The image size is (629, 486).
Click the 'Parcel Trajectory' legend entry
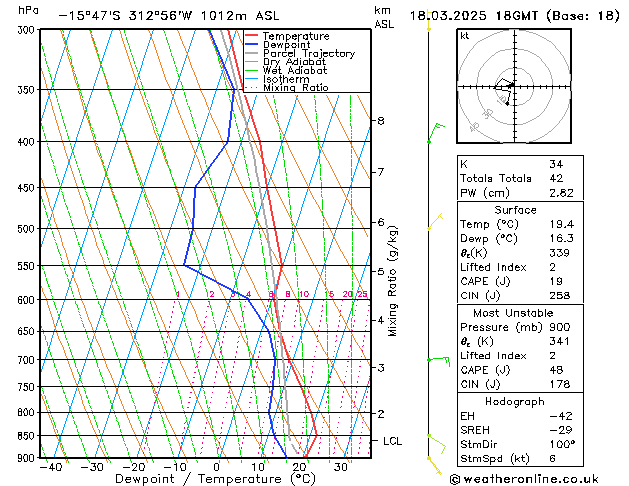[309, 53]
